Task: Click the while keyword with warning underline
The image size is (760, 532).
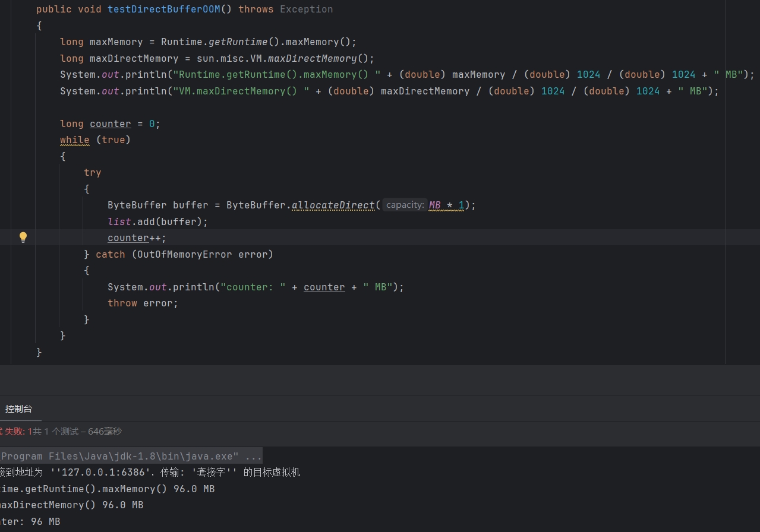Action: tap(75, 140)
